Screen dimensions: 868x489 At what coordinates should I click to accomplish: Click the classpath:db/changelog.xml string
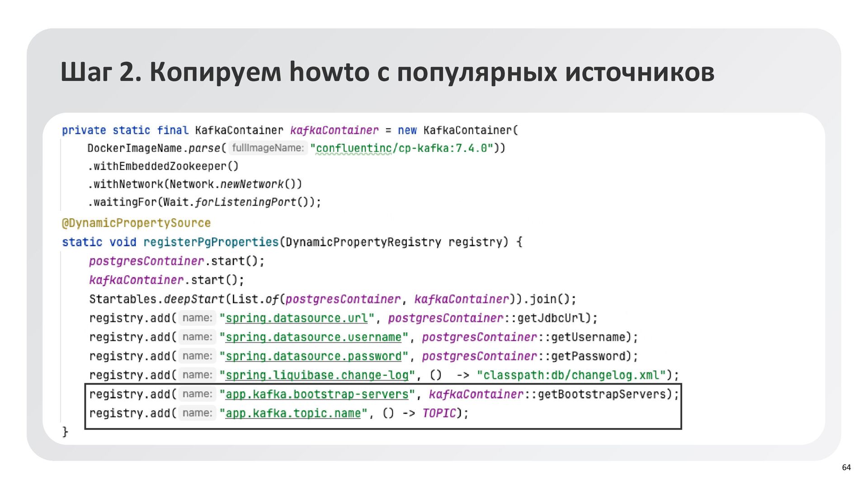pos(571,375)
